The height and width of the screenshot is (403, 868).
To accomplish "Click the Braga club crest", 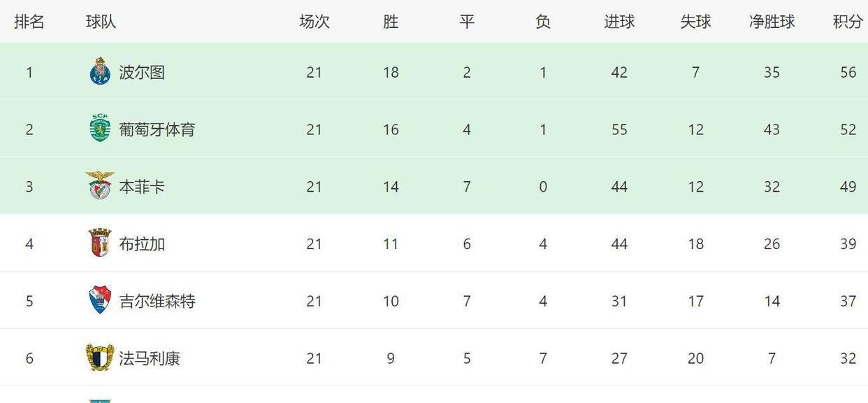I will [x=100, y=243].
